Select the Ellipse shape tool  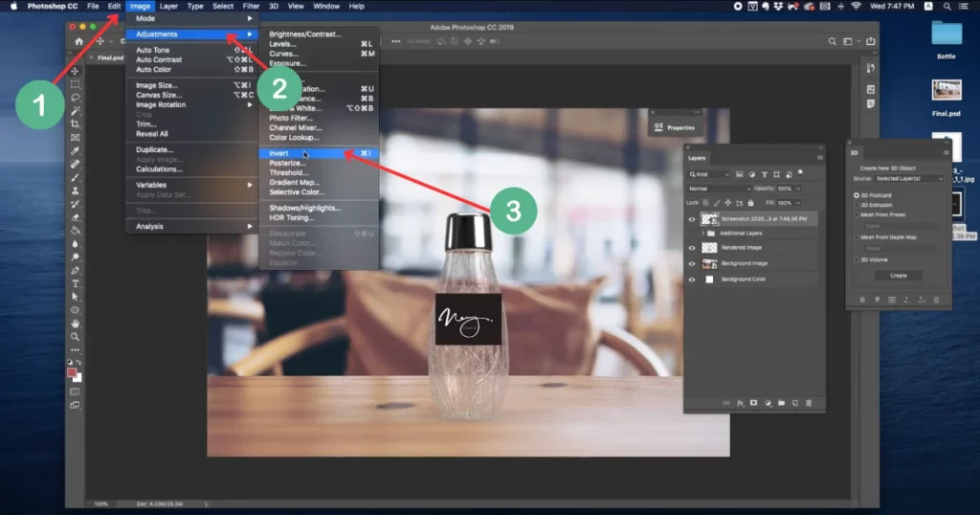75,310
